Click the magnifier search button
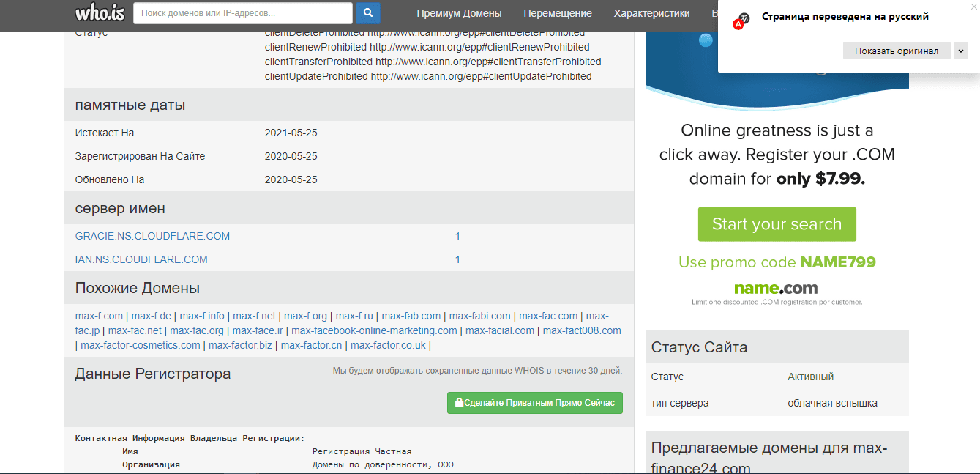Image resolution: width=980 pixels, height=474 pixels. [367, 13]
